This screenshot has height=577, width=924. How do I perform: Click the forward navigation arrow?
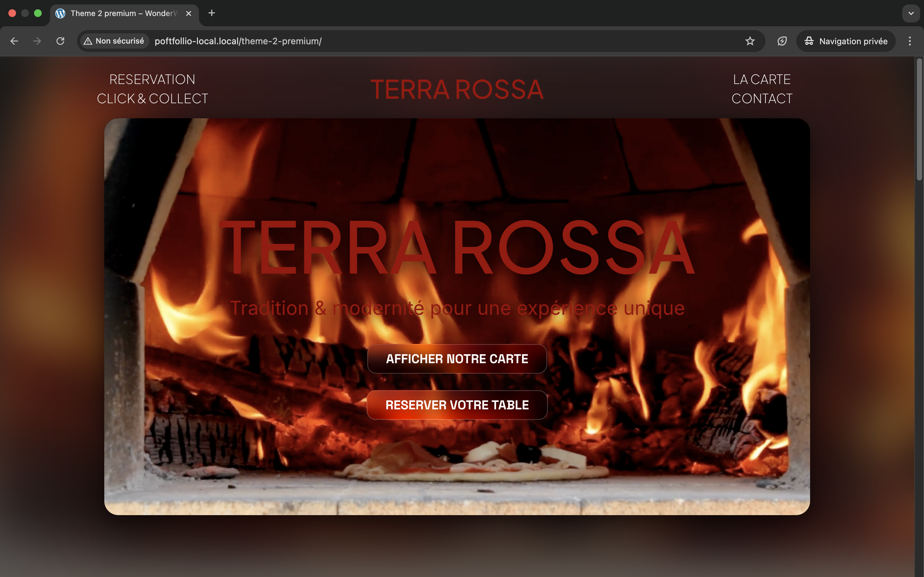point(37,41)
